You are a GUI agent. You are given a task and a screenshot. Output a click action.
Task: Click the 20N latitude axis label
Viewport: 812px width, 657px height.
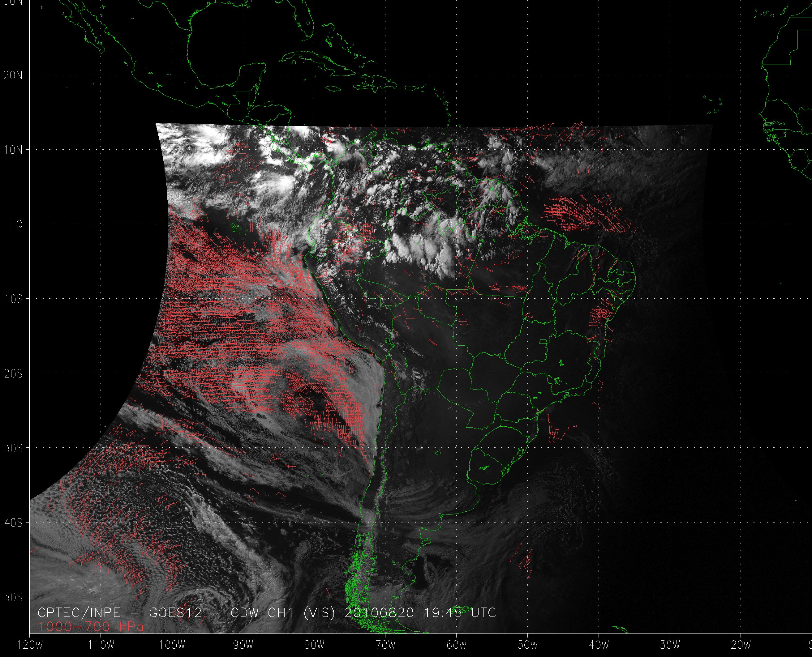click(x=13, y=75)
